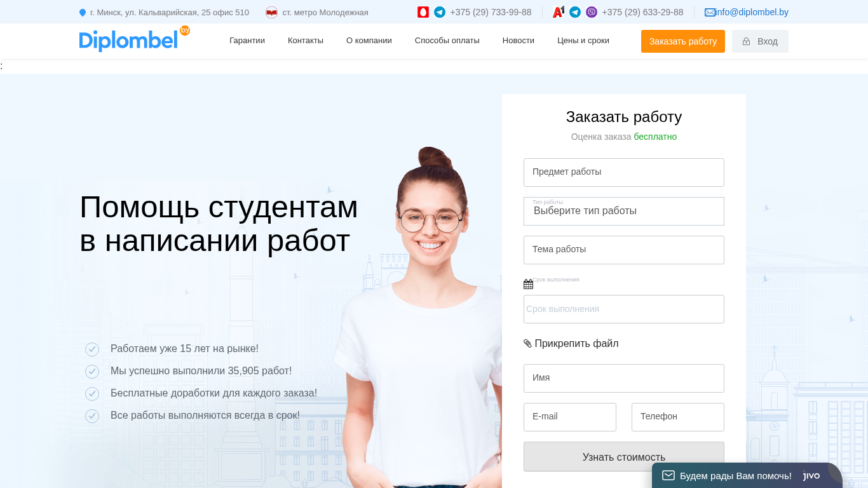Click the 'Вход' login button
Screen dimensions: 868x488
tap(760, 41)
